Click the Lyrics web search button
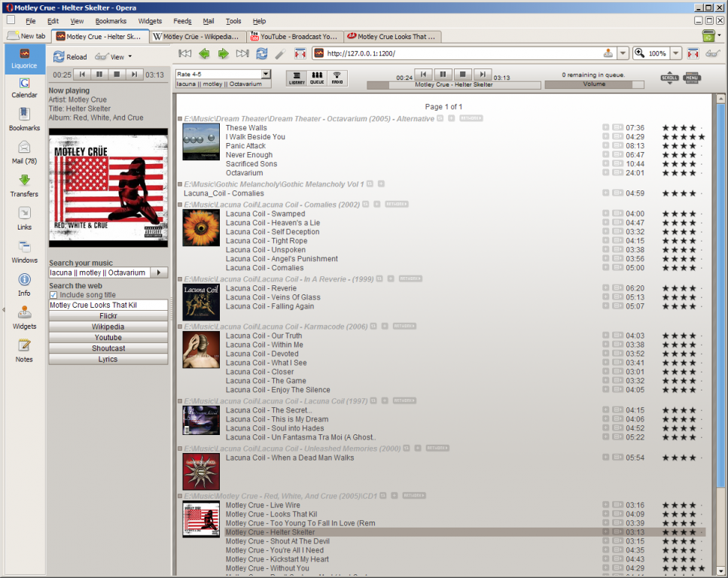This screenshot has width=728, height=578. point(108,359)
